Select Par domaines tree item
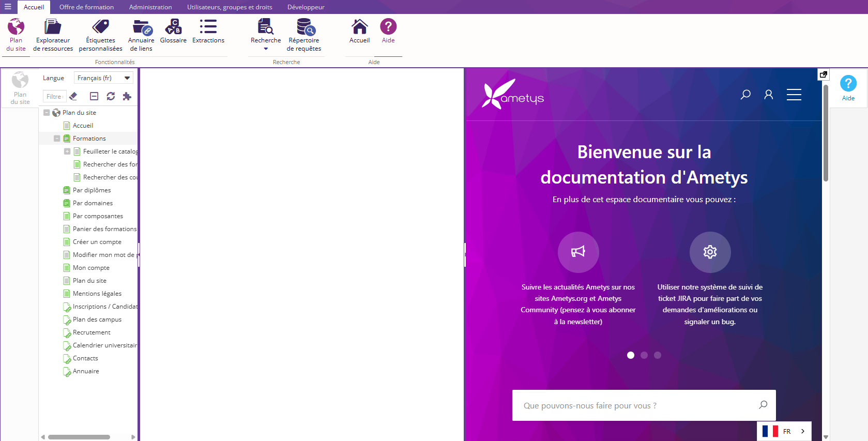Screen dimensions: 868x441 tap(93, 203)
